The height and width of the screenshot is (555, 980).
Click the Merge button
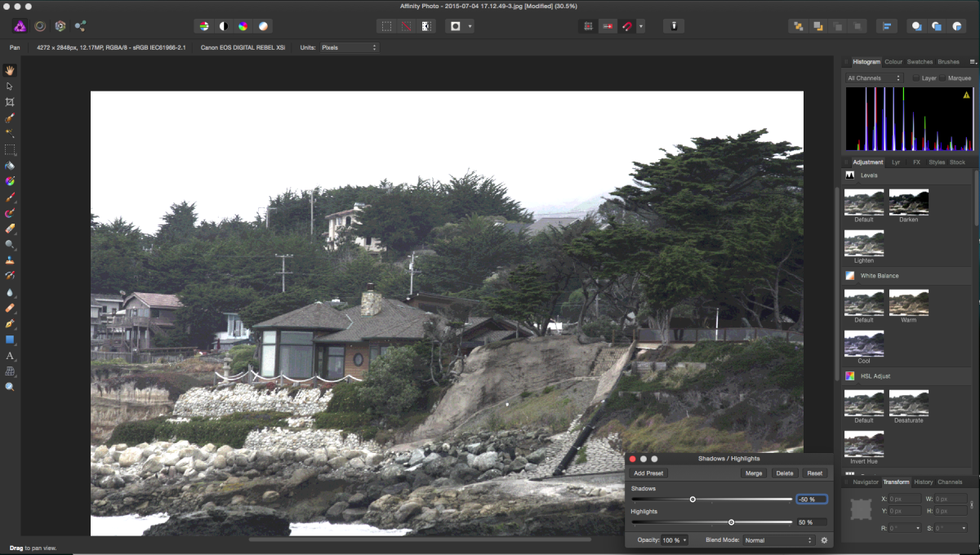click(x=753, y=473)
